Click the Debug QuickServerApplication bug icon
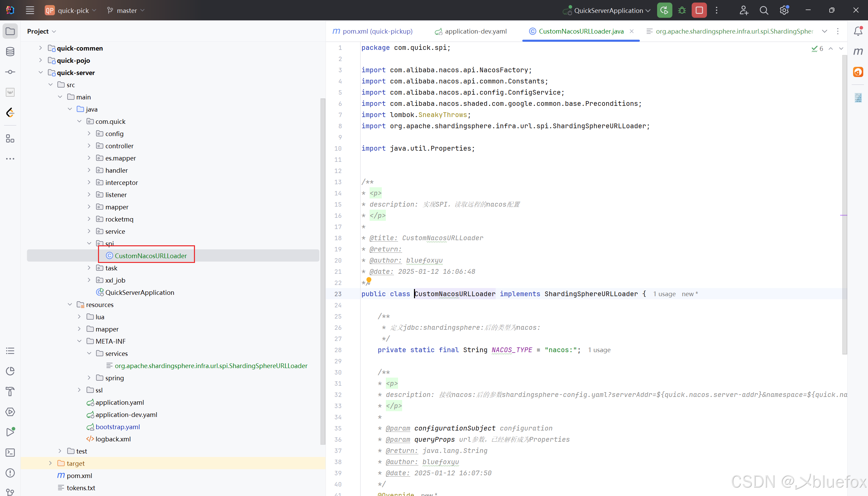Screen dimensions: 868x496 tap(682, 10)
